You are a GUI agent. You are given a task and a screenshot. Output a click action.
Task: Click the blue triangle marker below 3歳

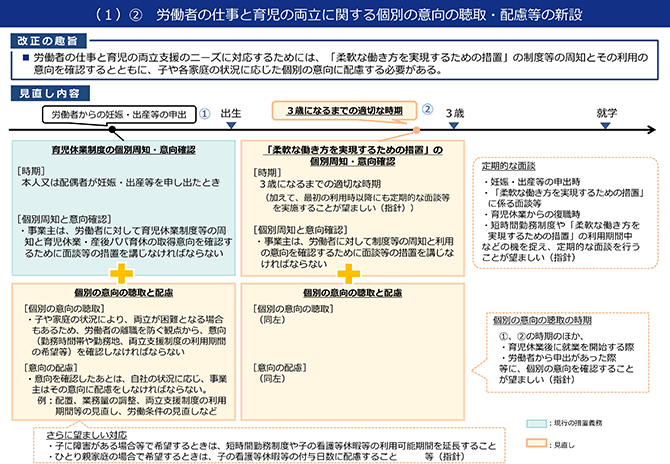click(454, 125)
